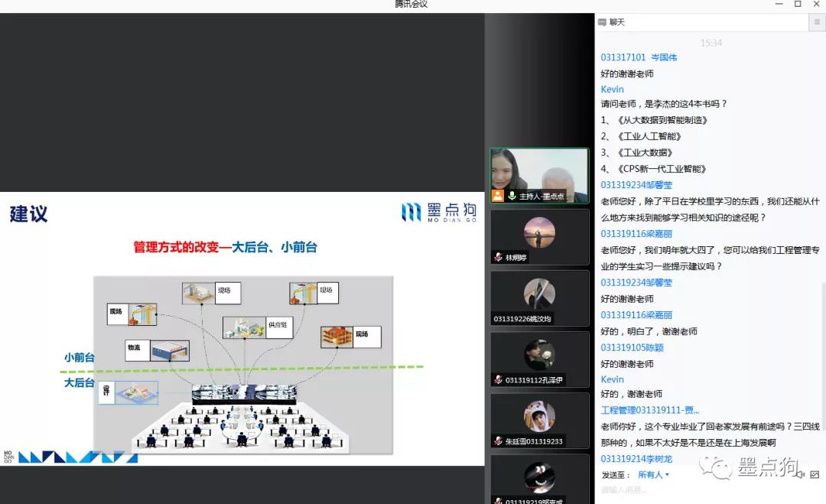Click muted mic icon beside 朱廷雪031319233
Screen dimensions: 826x504
coord(498,441)
